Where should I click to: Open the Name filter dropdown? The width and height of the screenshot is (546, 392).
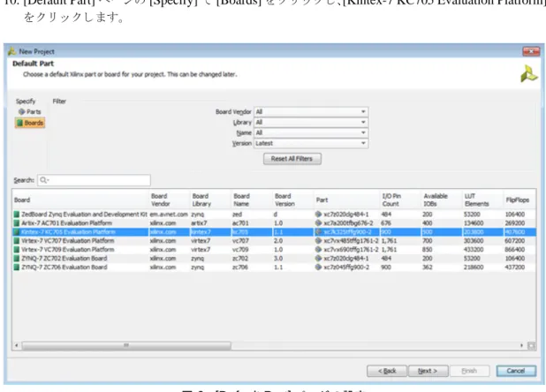pos(311,132)
